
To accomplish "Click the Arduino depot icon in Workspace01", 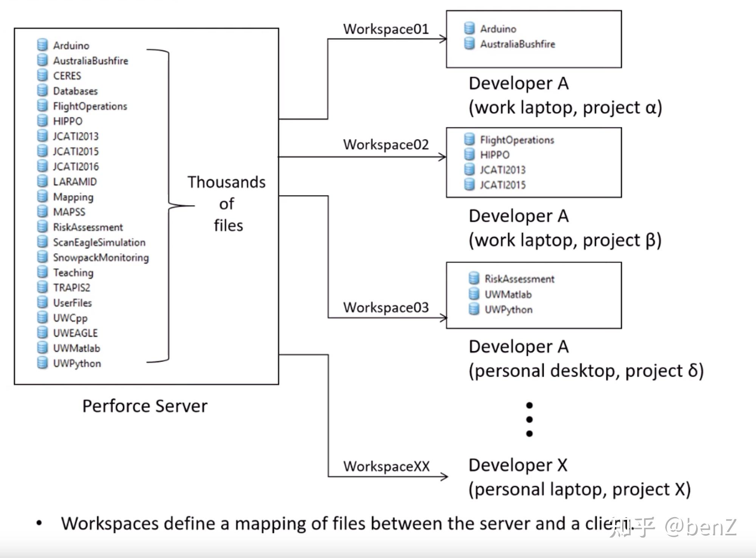I will tap(469, 28).
